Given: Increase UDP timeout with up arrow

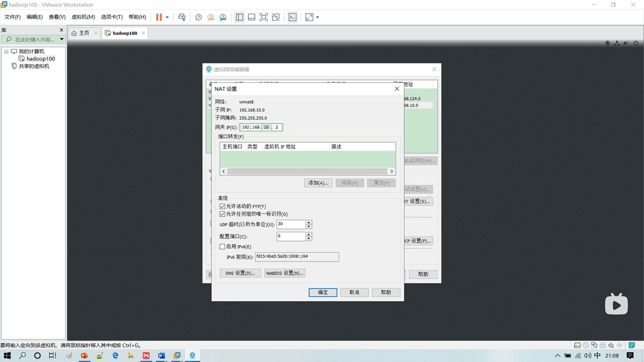Looking at the screenshot, I should click(x=309, y=222).
